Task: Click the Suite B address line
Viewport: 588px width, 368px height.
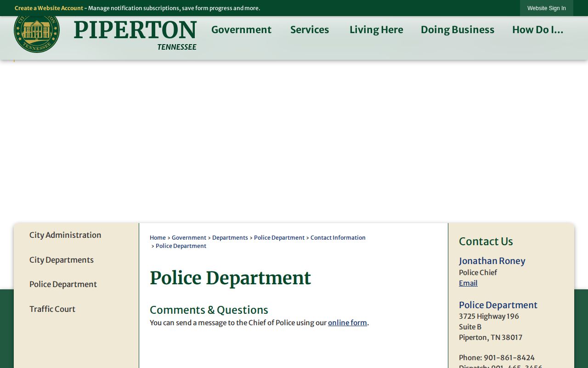Action: [x=470, y=327]
